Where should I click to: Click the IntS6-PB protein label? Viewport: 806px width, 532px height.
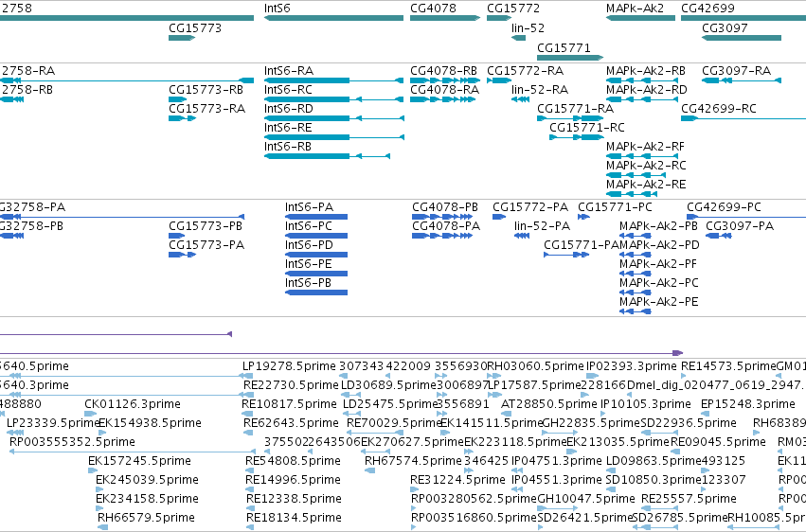click(x=309, y=283)
